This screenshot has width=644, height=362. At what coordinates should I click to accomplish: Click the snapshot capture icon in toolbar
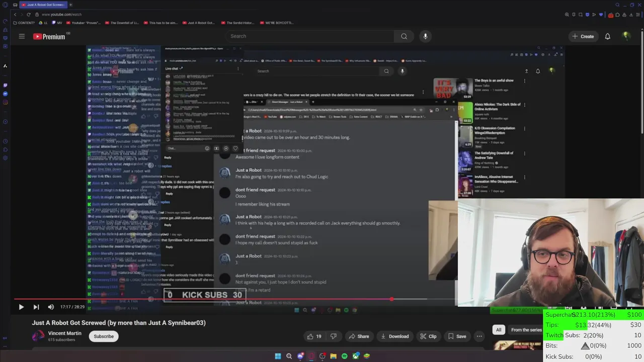point(581,15)
